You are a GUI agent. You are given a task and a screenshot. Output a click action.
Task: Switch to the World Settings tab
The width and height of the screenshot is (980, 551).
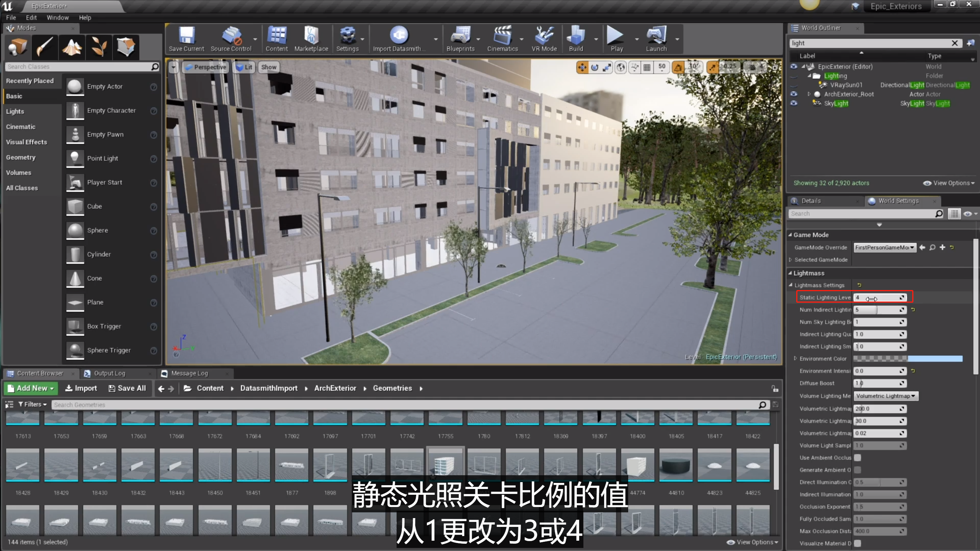[898, 201]
